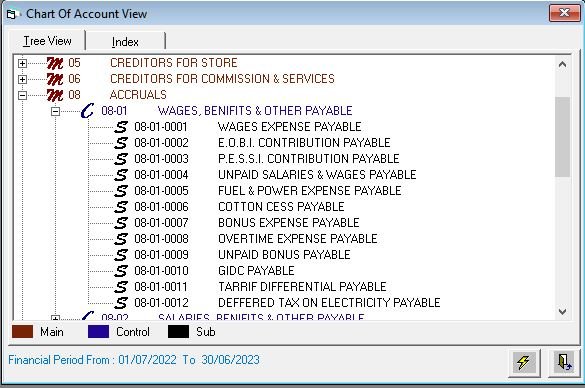
Task: Select WAGES, BENIFITS & OTHER PAYABLE
Action: point(255,111)
